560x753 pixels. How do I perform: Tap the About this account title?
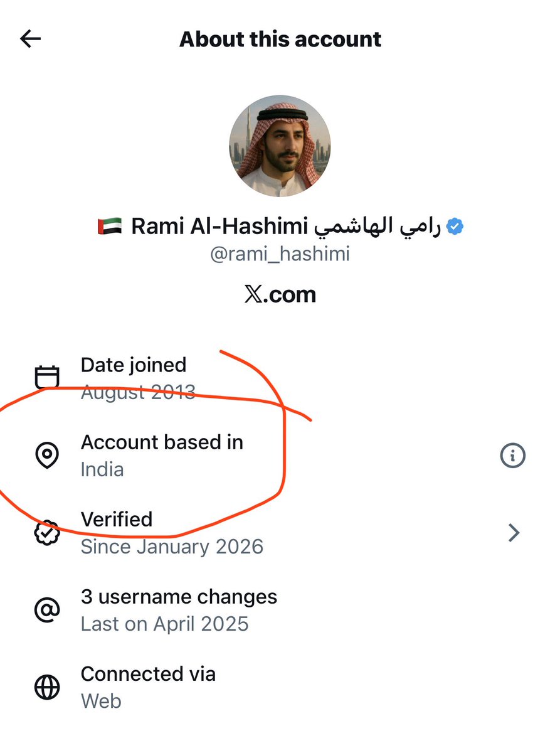280,39
